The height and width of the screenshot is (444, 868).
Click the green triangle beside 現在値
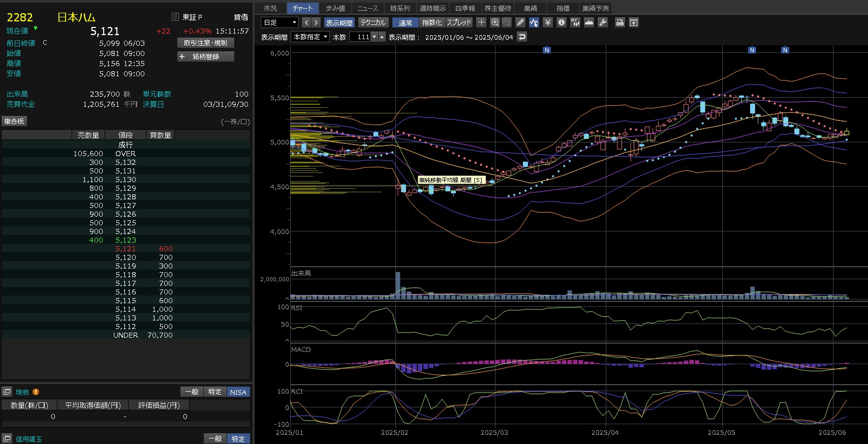pos(36,28)
